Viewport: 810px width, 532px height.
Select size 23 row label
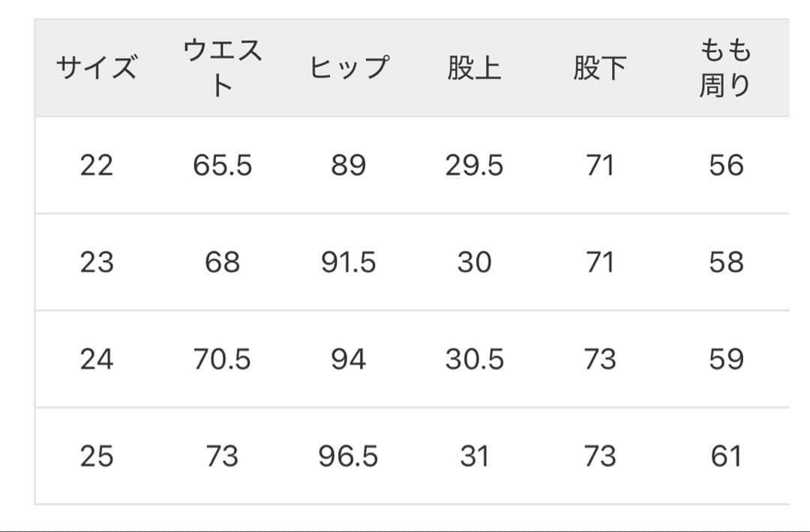click(97, 262)
